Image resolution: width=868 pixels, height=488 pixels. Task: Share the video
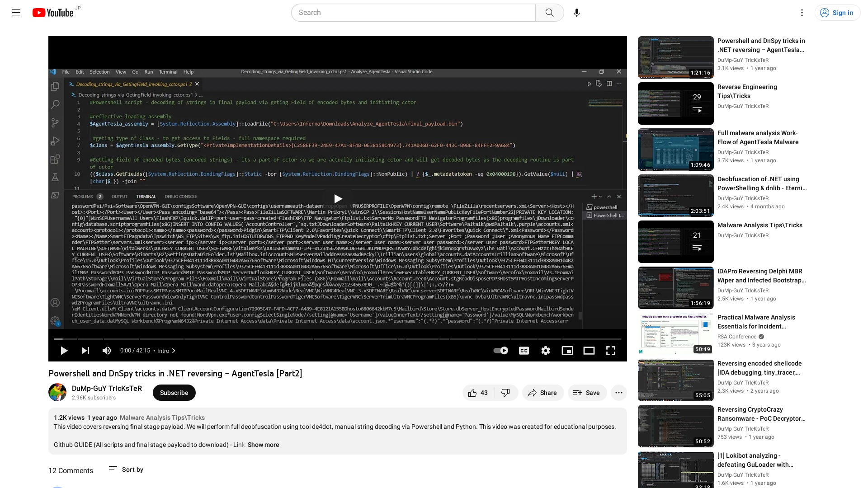coord(542,393)
